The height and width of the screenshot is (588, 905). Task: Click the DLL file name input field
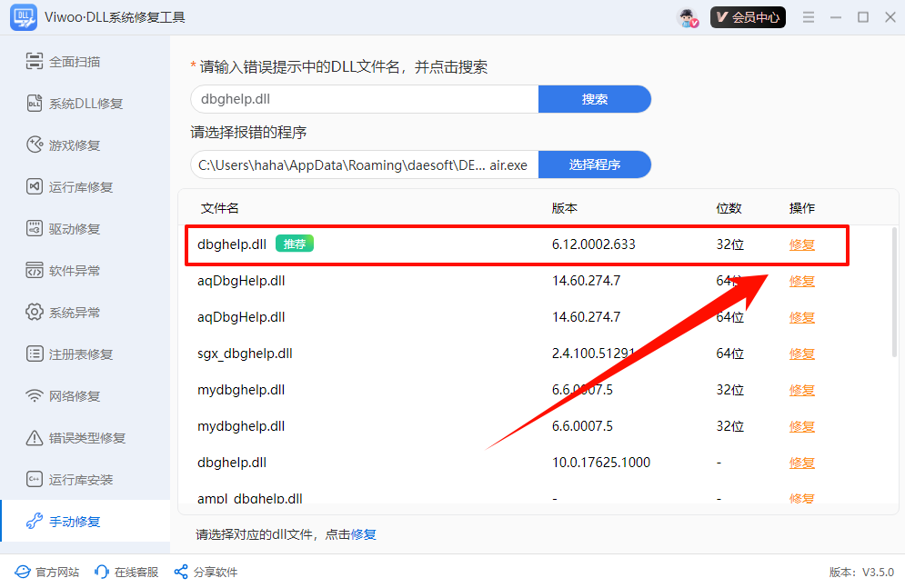pos(364,98)
